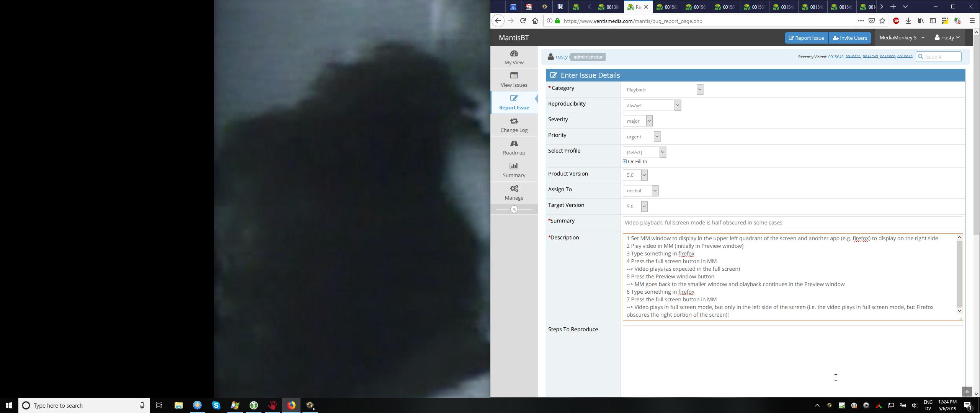The width and height of the screenshot is (980, 413).
Task: Click Firefox home button
Action: coord(535,21)
